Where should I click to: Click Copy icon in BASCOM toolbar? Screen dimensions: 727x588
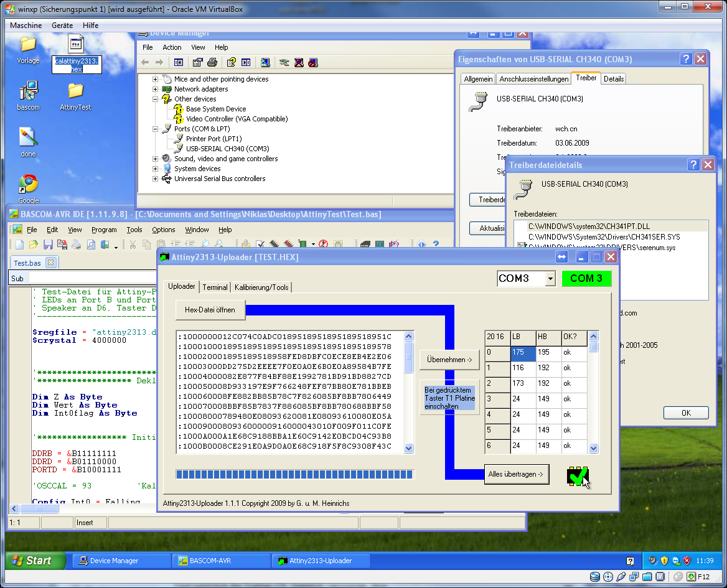[147, 244]
